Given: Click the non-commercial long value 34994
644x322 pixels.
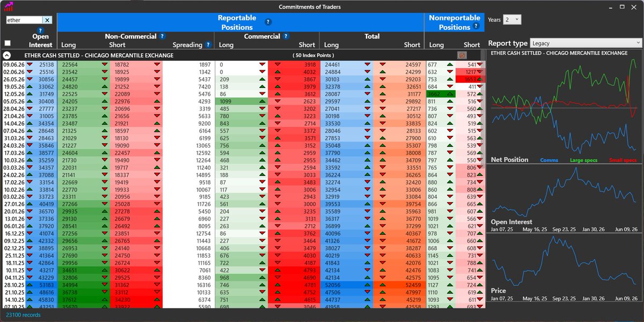Looking at the screenshot, I should pyautogui.click(x=70, y=285).
